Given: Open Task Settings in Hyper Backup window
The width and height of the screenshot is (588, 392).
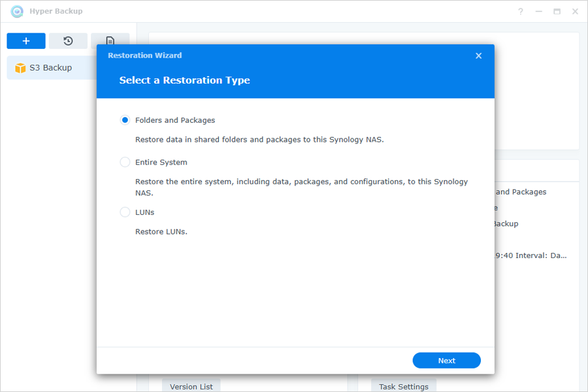Looking at the screenshot, I should 404,386.
